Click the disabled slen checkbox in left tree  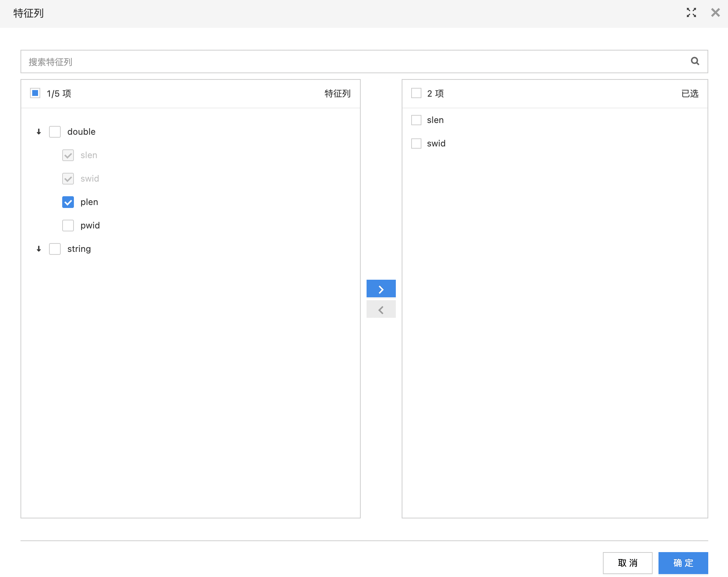(68, 155)
